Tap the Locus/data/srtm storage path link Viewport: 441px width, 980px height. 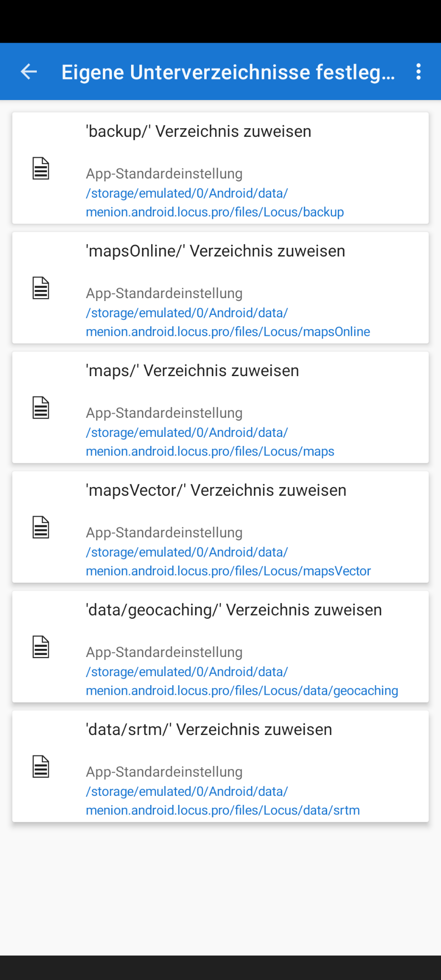222,801
